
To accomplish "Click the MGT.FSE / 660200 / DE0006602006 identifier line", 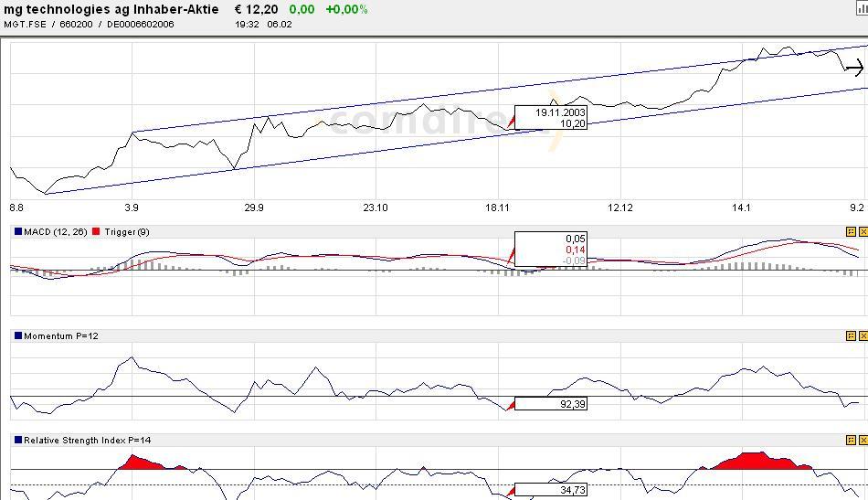I will (89, 25).
